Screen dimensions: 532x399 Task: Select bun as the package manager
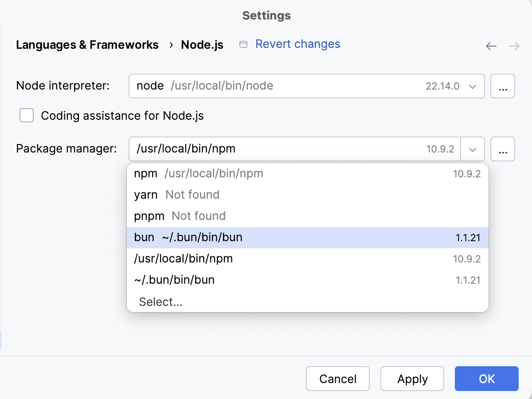pyautogui.click(x=188, y=237)
